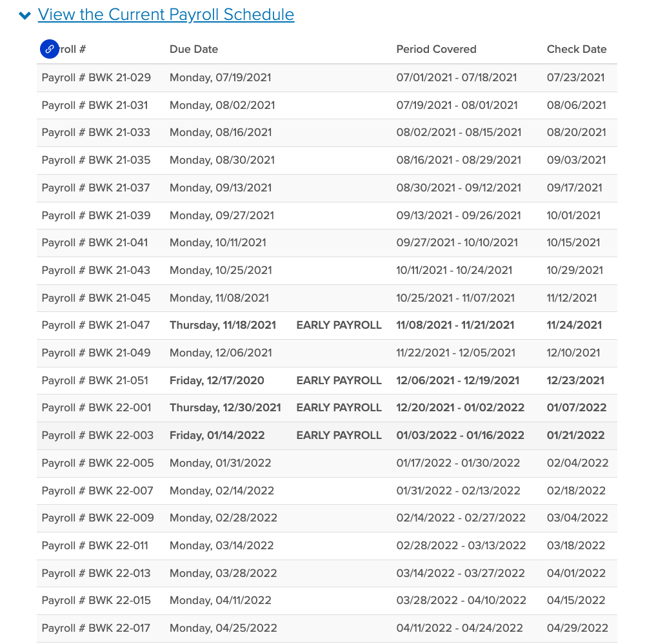Click period 03/14/2022 - 03/27/2022
Viewport: 647px width, 644px height.
(x=461, y=572)
